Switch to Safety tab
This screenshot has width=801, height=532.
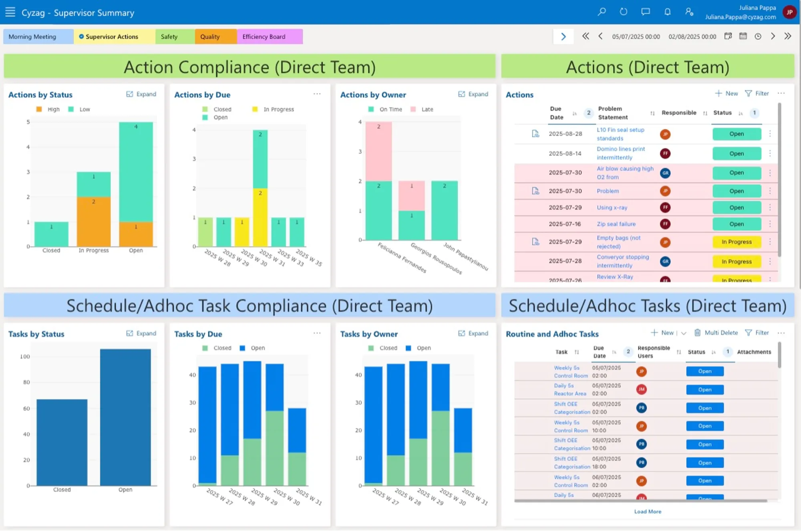175,36
